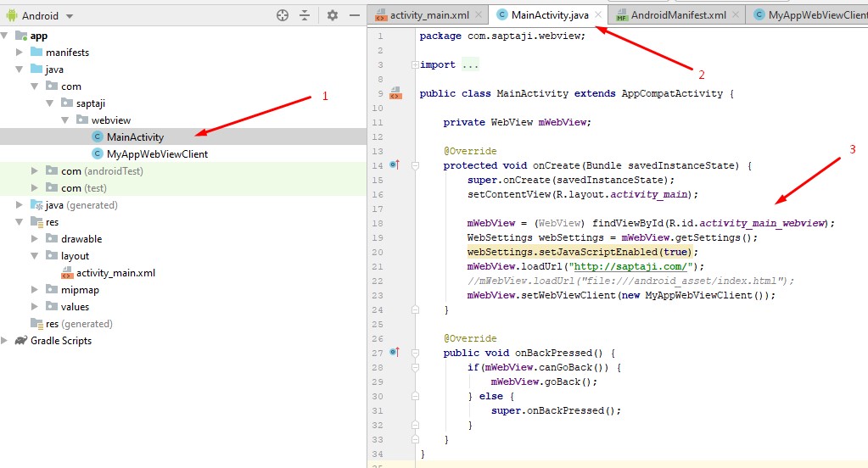This screenshot has height=468, width=868.
Task: Click AppCompatActivity in class declaration
Action: point(672,93)
